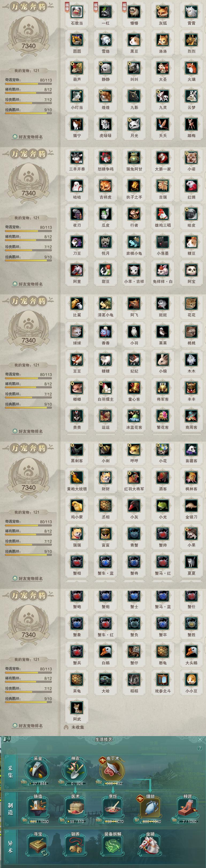
Task: Select the 烹饪 cooking craft icon
Action: (112, 808)
